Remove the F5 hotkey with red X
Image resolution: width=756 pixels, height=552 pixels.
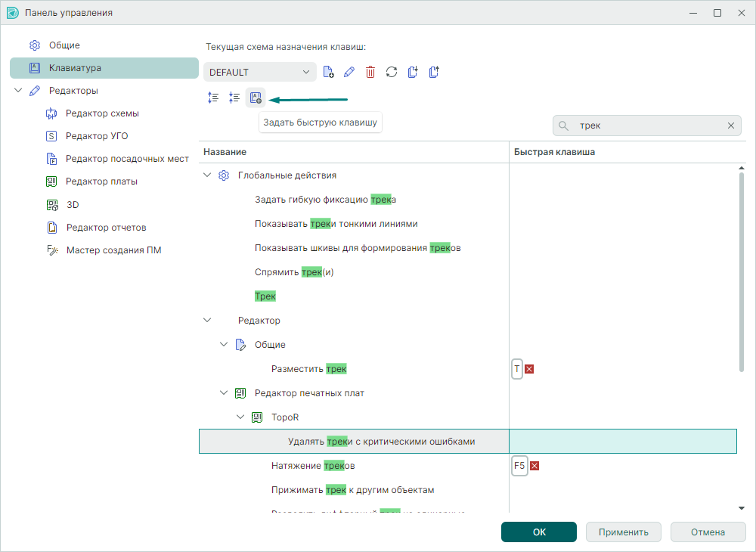(534, 466)
